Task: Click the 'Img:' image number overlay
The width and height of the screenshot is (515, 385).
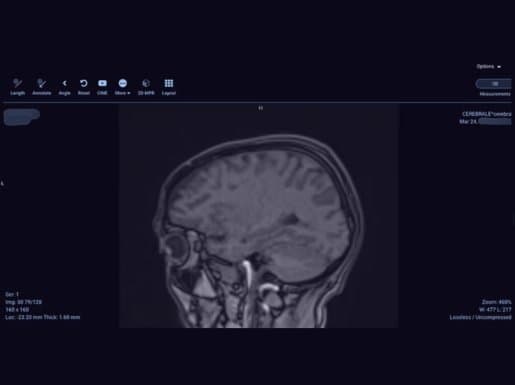Action: pyautogui.click(x=23, y=302)
